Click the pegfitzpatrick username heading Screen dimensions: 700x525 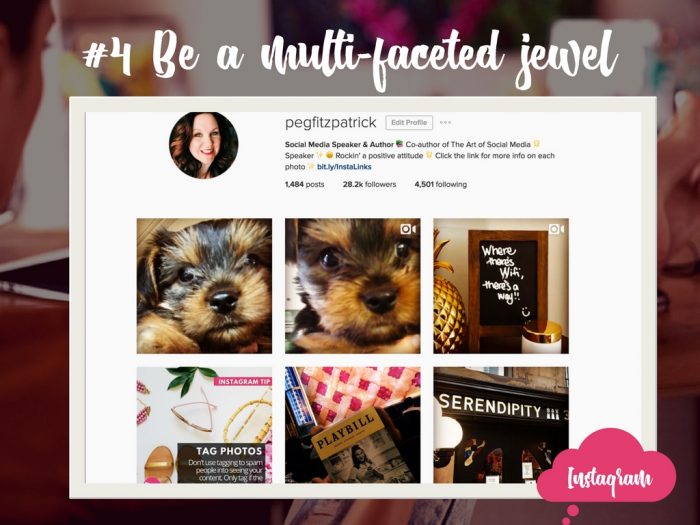point(330,122)
